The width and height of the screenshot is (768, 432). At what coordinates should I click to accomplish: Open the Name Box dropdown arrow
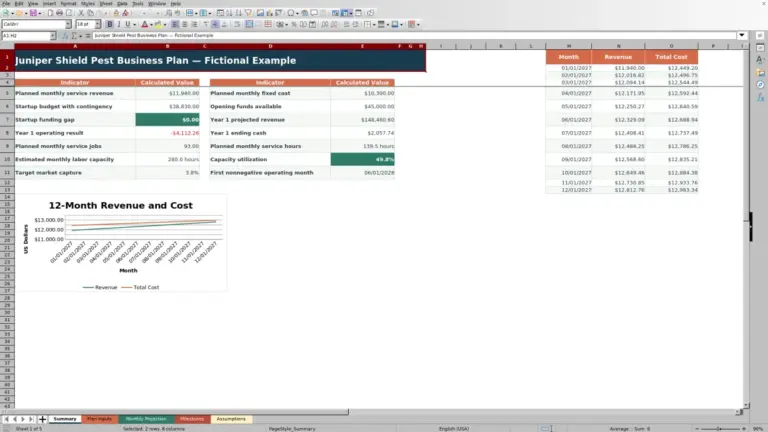point(53,35)
